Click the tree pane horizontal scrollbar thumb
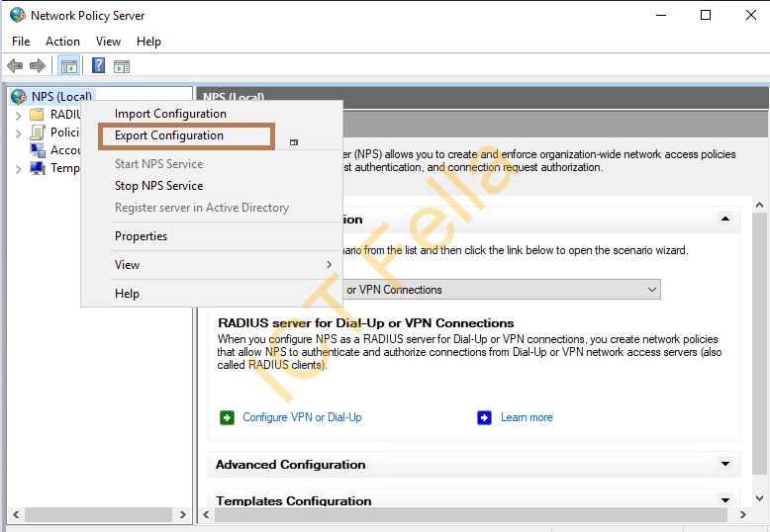Screen dimensions: 770x532 tap(99, 515)
